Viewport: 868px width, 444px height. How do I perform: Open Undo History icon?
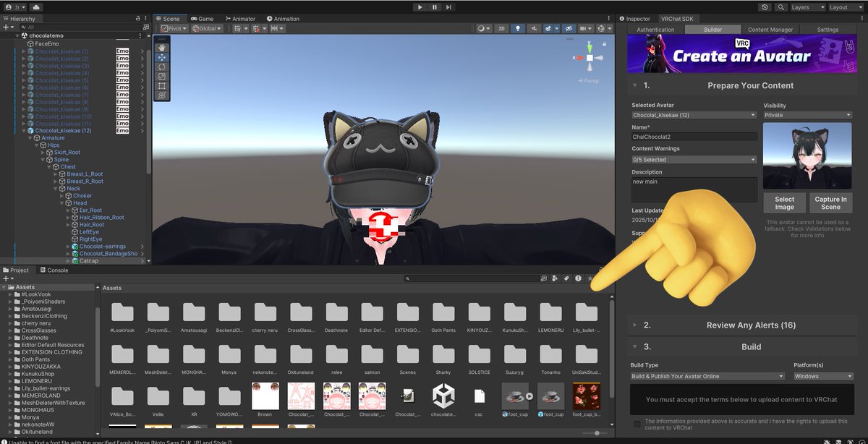[765, 7]
